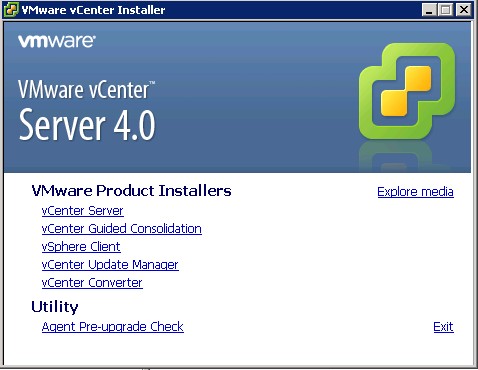Click the vmware logo in banner
This screenshot has height=370, width=478.
57,41
